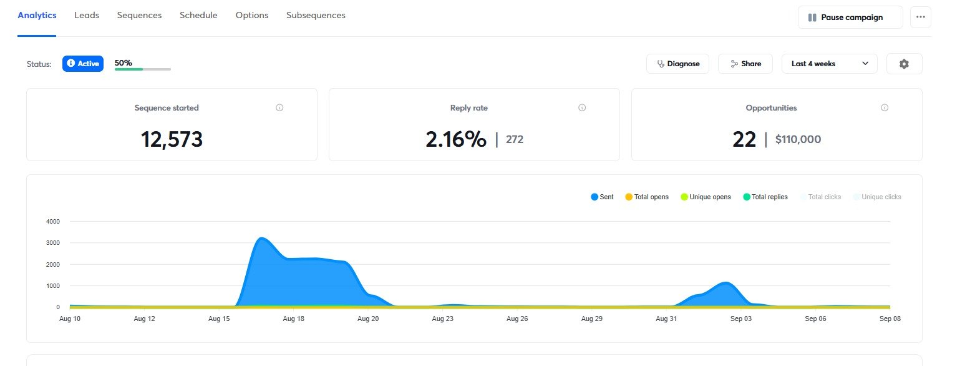Click the Aug 10 axis label
Screen dimensions: 980x366
(70, 319)
